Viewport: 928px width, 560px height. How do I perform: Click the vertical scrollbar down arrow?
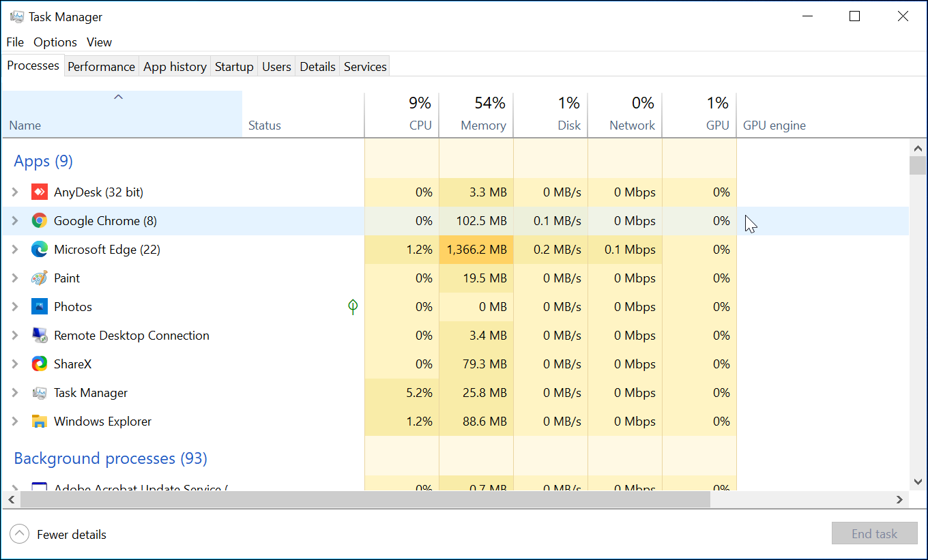(918, 482)
